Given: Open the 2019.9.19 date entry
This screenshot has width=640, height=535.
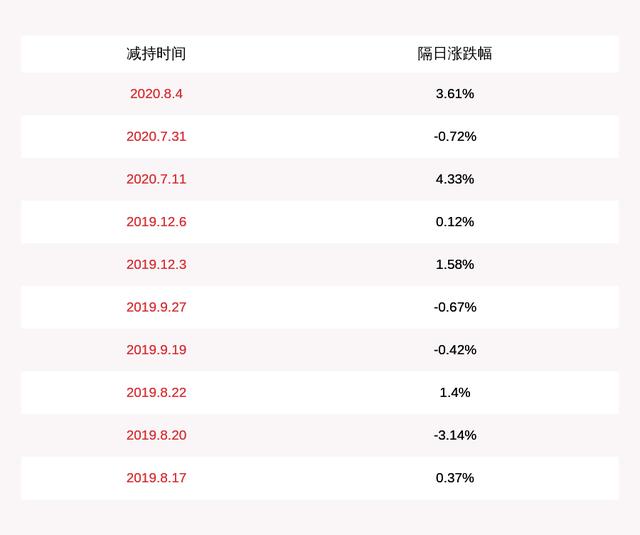Looking at the screenshot, I should click(156, 350).
